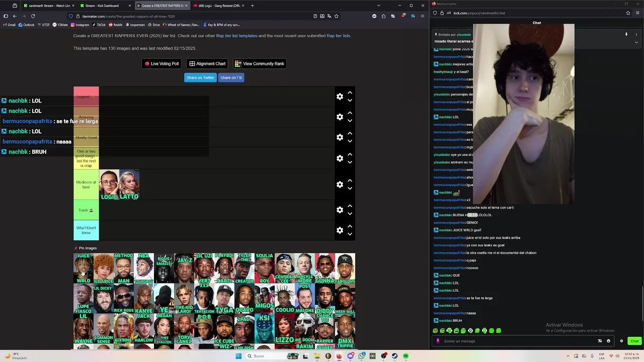Image resolution: width=644 pixels, height=362 pixels.
Task: Open Reddit bookmark
Action: [115, 25]
